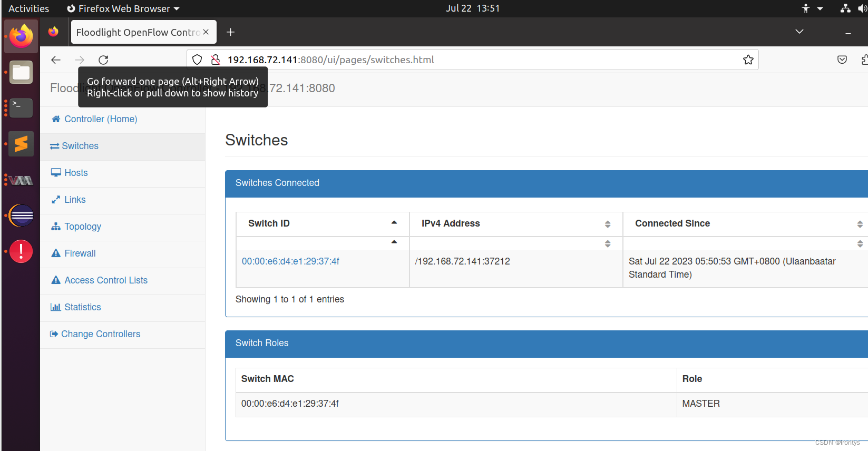Open a new browser tab
Viewport: 868px width, 451px height.
pyautogui.click(x=230, y=32)
